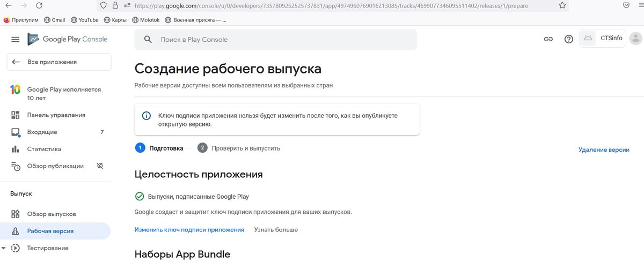Select step 2 Проверить и выпустить
Viewport: 644px width, 262px height.
pyautogui.click(x=239, y=148)
